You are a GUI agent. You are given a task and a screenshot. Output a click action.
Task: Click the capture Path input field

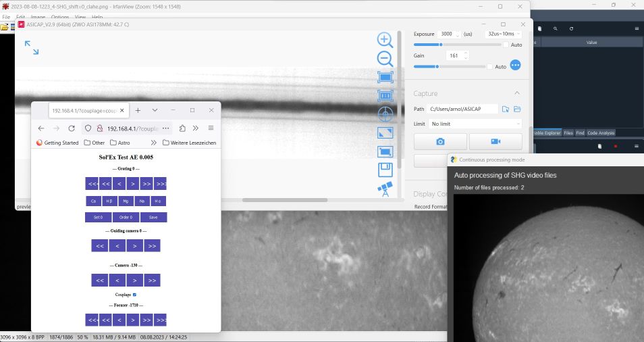(x=462, y=109)
